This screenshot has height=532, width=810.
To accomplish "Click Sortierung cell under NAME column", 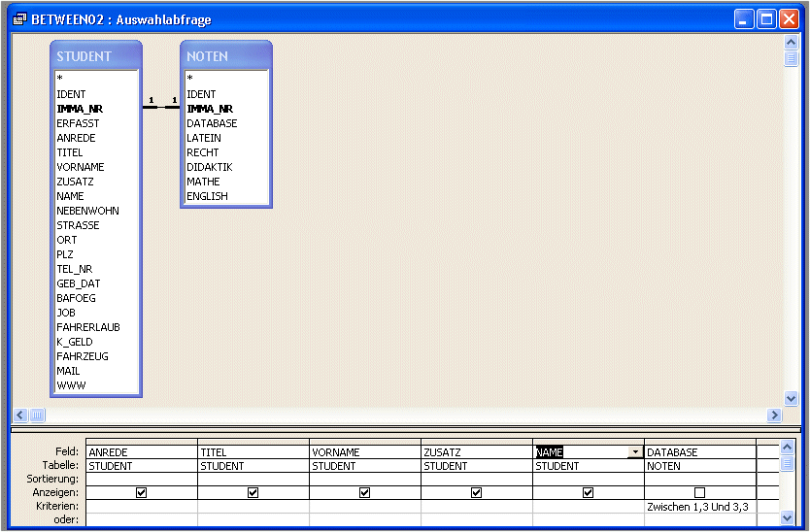I will [589, 479].
